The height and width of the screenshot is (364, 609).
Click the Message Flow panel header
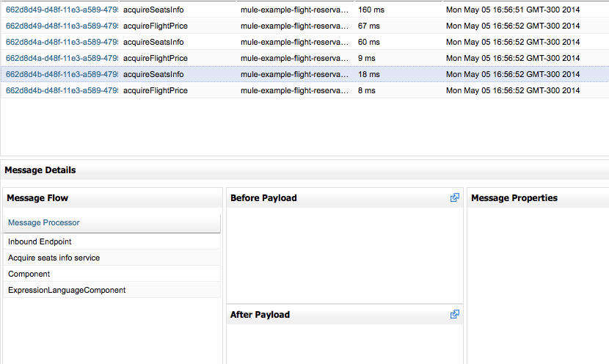(x=37, y=197)
